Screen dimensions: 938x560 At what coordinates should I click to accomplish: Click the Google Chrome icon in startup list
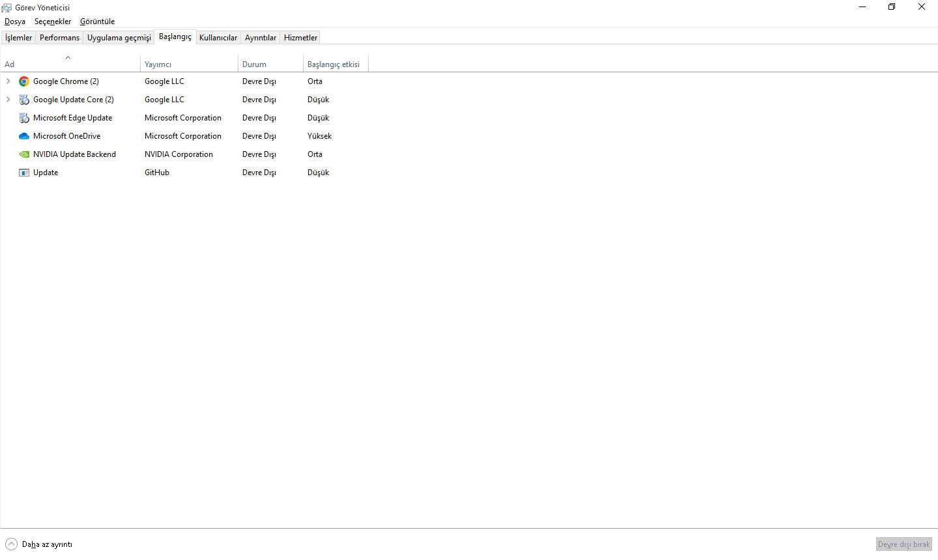click(24, 81)
